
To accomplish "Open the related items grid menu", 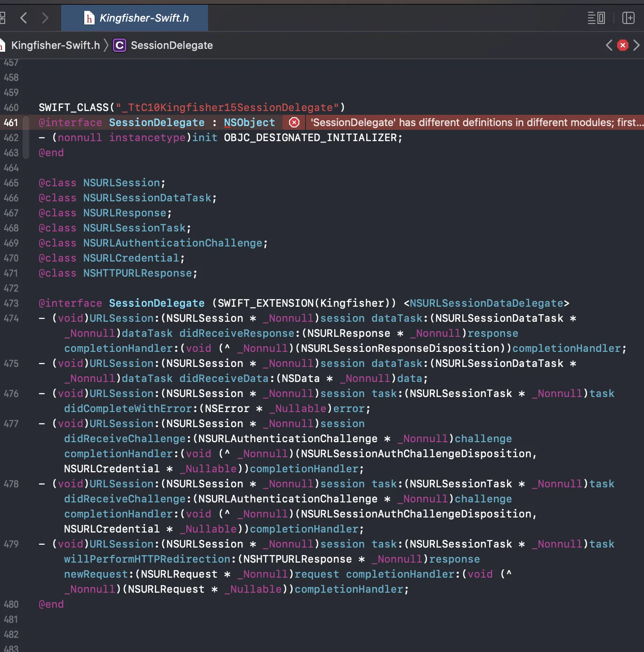I will (x=2, y=18).
